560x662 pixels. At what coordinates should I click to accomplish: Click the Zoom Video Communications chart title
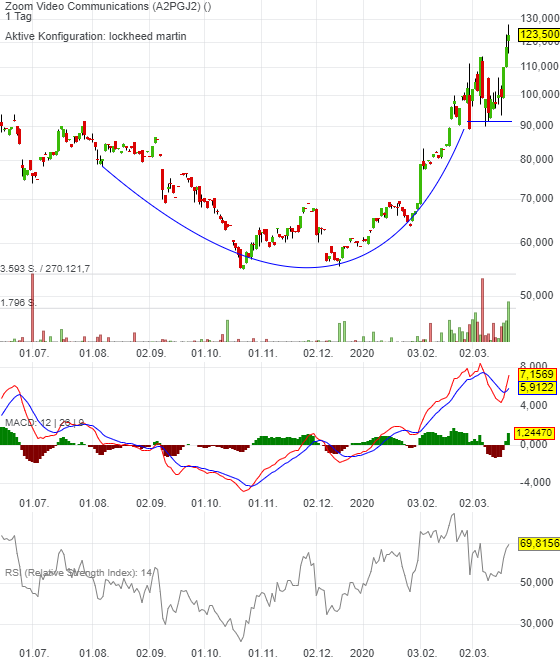[x=108, y=6]
